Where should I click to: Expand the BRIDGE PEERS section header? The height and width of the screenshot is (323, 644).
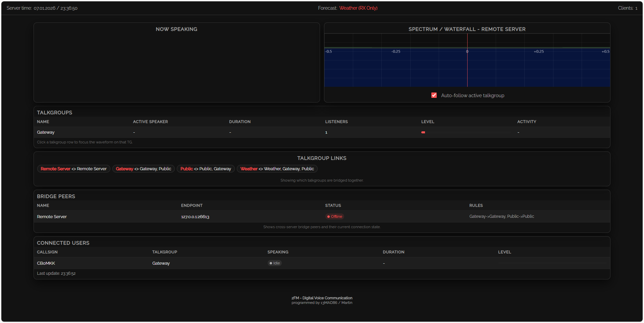coord(56,196)
